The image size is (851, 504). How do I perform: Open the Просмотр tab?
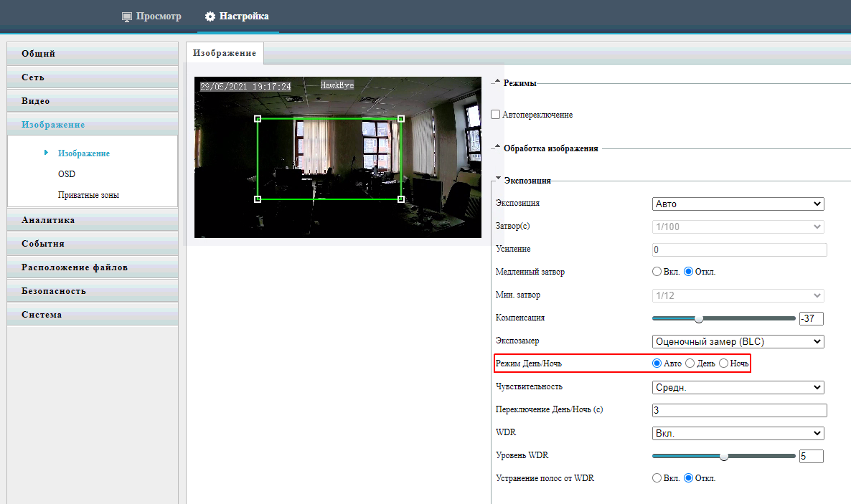coord(151,16)
